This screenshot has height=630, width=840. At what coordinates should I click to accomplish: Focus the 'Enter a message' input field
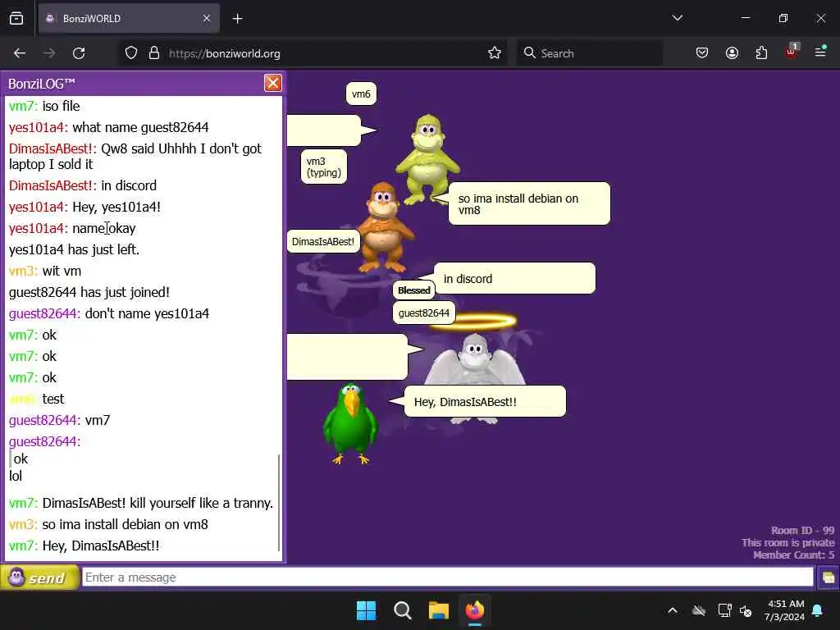coord(447,577)
